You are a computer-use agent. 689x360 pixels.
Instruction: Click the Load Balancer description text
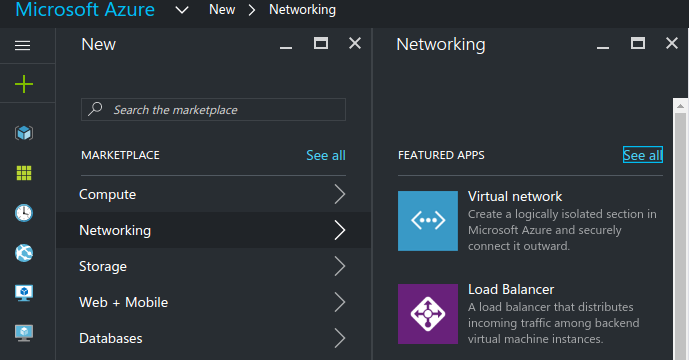(554, 323)
